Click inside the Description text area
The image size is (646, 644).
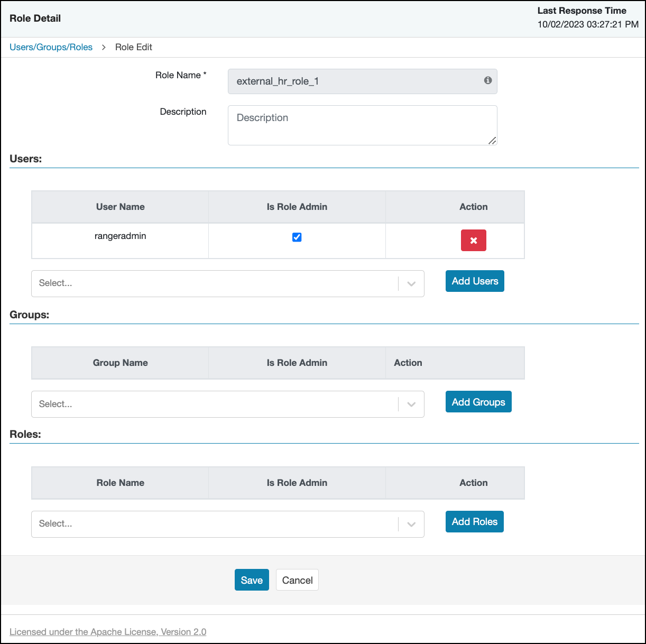point(362,125)
